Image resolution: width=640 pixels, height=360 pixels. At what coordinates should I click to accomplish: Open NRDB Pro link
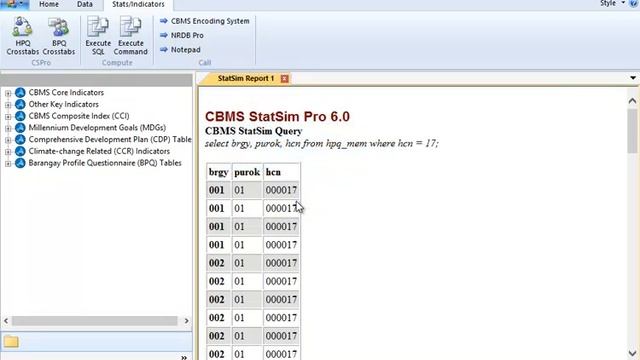(x=182, y=36)
